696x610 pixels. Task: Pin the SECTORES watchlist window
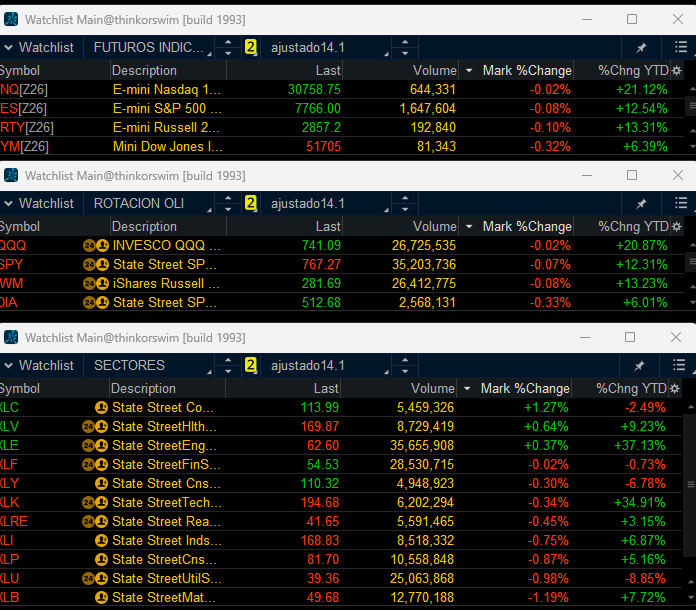tap(639, 365)
